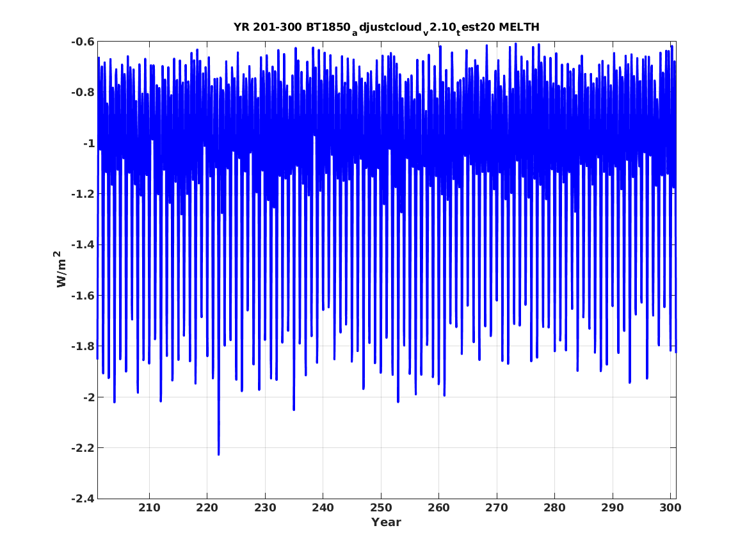Click y-axis tick label '-2.4'
This screenshot has height=560, width=747.
pyautogui.click(x=83, y=499)
